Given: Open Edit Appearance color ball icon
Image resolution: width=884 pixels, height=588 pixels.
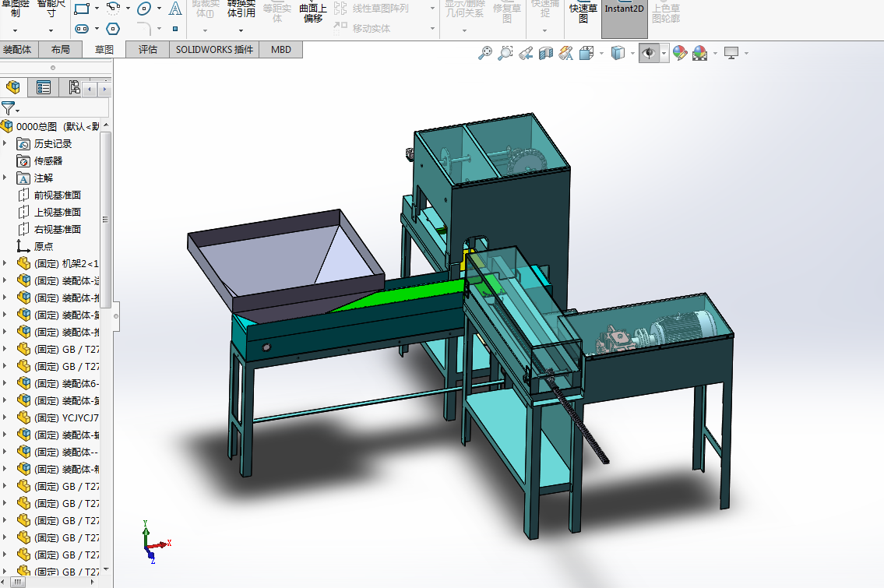Looking at the screenshot, I should pos(680,54).
